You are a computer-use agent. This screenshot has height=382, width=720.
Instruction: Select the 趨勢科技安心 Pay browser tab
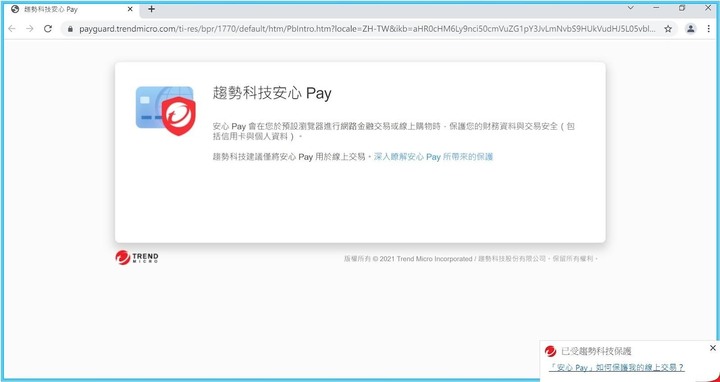73,9
